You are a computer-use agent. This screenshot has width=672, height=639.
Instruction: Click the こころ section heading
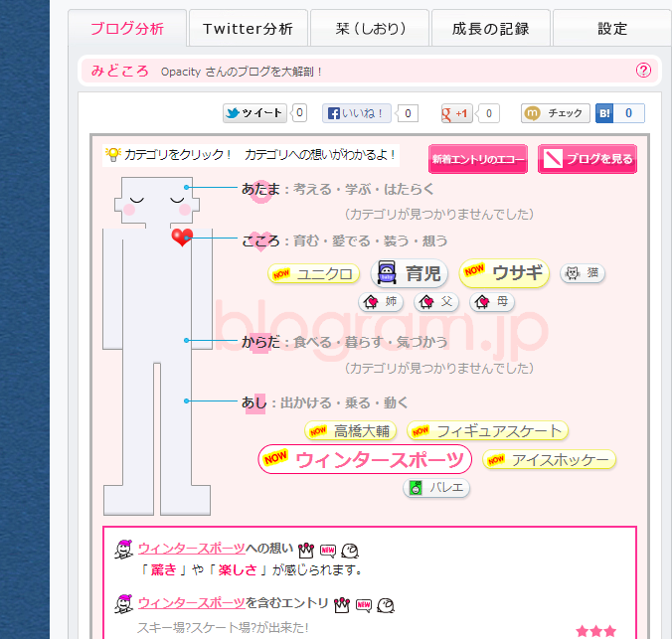(x=260, y=240)
